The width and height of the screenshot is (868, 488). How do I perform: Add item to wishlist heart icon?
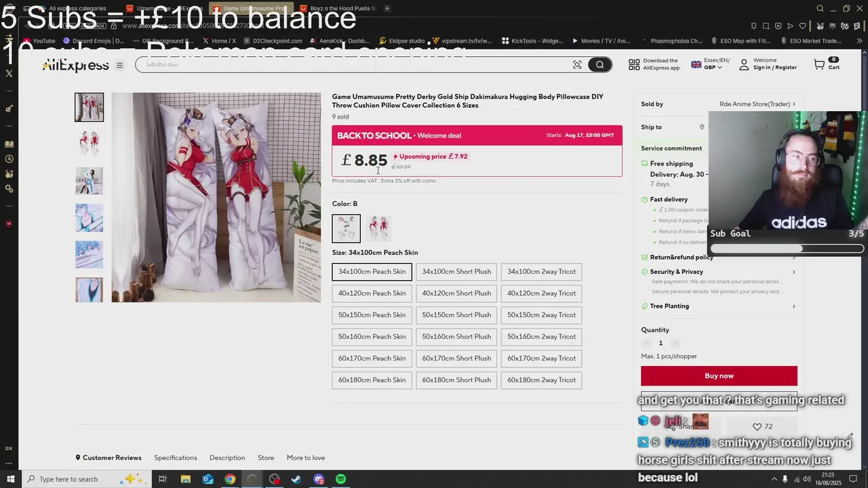(x=757, y=426)
